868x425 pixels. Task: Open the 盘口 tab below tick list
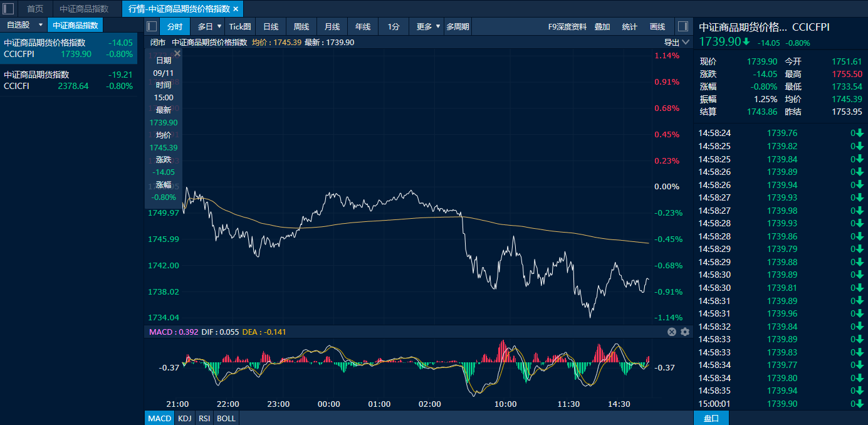tap(711, 418)
